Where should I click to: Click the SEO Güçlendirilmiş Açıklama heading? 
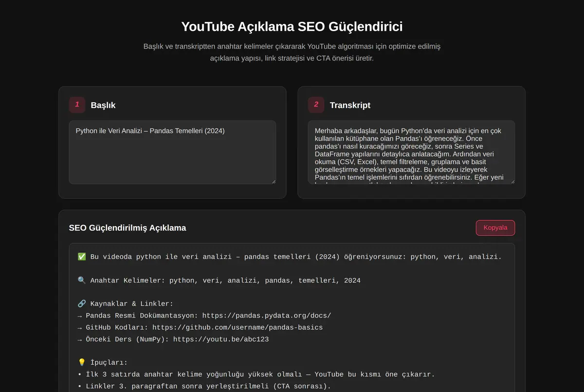128,228
